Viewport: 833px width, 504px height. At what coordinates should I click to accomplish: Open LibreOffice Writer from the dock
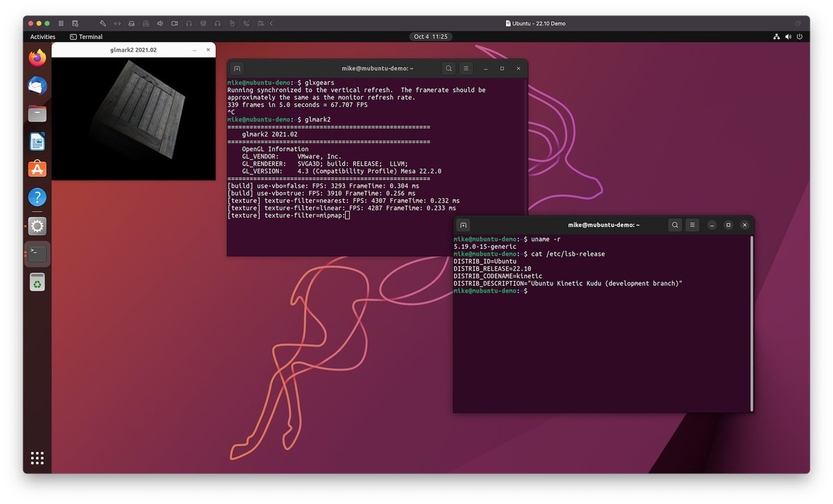(x=37, y=142)
